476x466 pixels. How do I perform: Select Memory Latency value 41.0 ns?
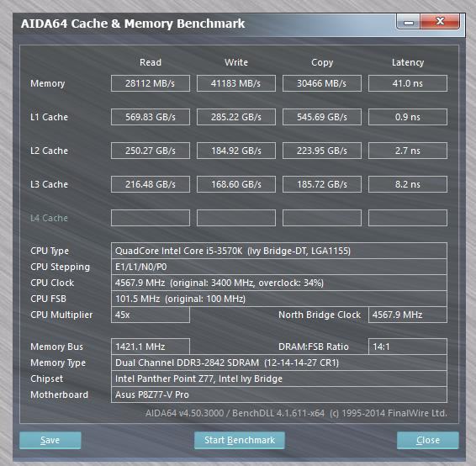408,83
